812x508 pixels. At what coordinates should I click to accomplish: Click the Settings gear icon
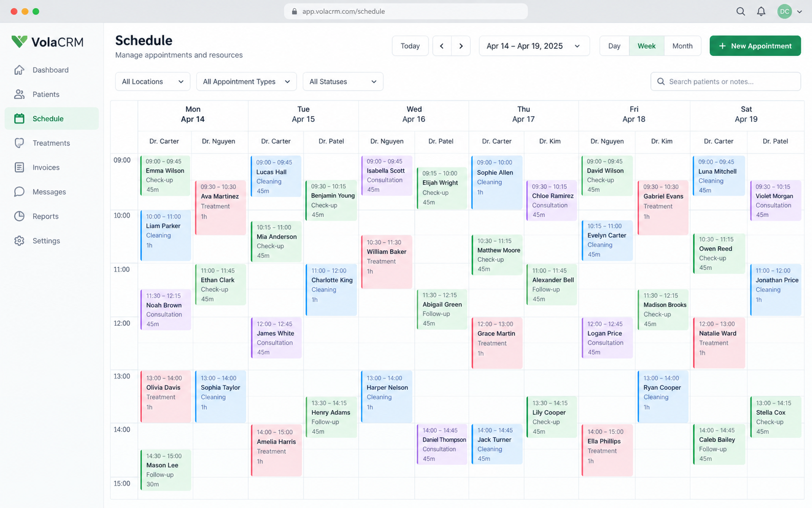coord(19,241)
